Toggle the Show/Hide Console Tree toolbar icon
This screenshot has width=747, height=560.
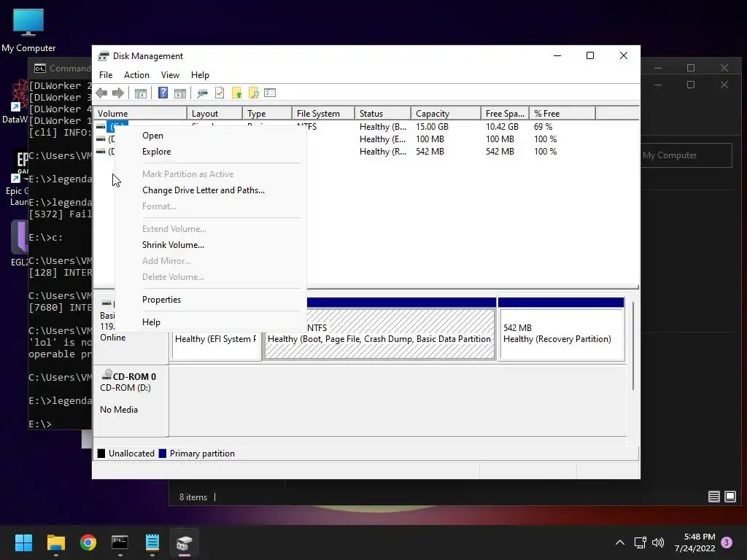point(141,93)
